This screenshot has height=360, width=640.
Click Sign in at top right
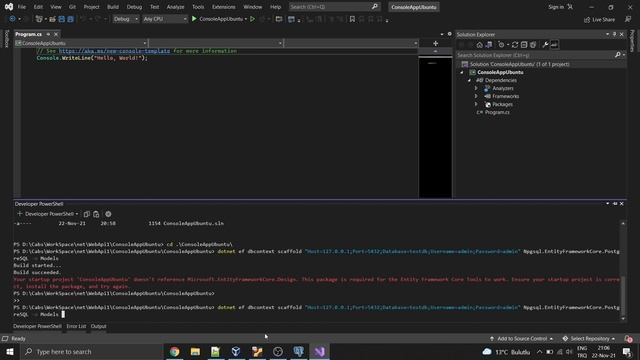556,7
